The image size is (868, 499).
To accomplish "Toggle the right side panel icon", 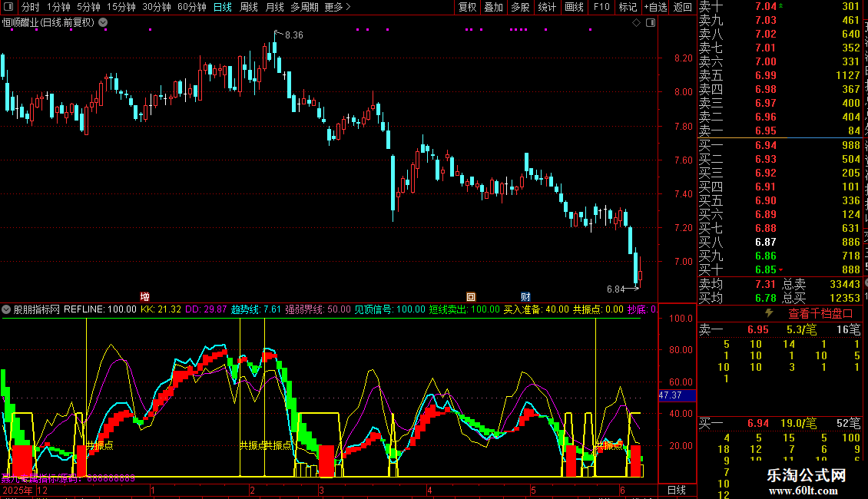I will click(x=651, y=23).
